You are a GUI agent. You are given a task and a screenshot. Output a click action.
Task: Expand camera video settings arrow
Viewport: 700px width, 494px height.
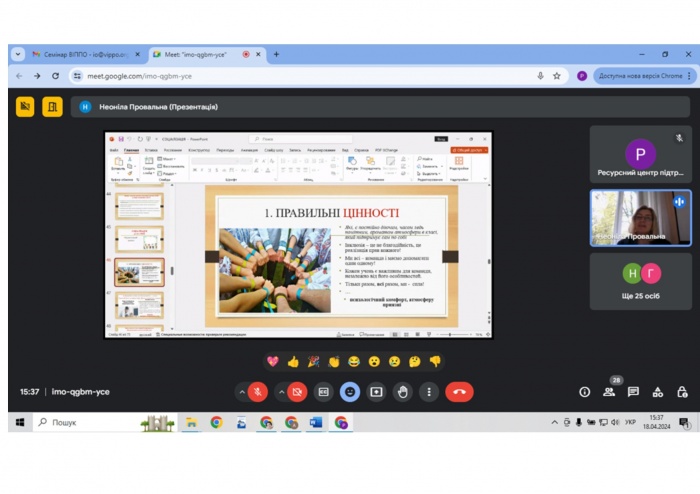coord(281,392)
